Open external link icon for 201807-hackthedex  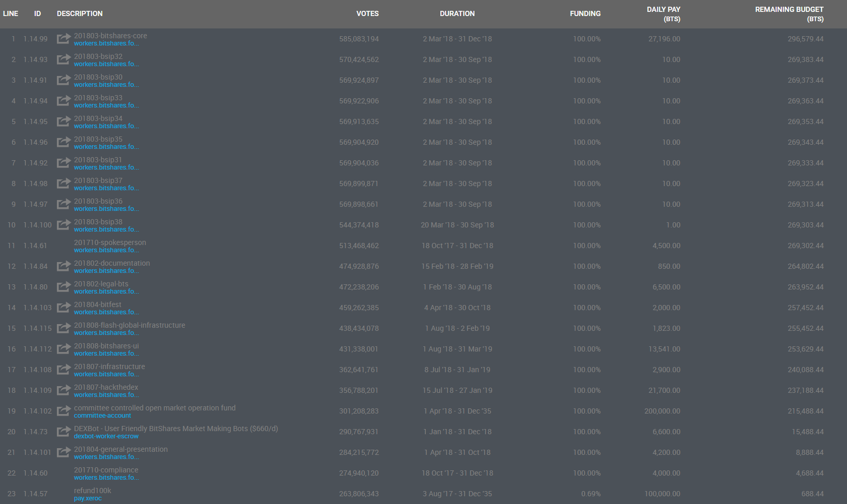click(64, 390)
